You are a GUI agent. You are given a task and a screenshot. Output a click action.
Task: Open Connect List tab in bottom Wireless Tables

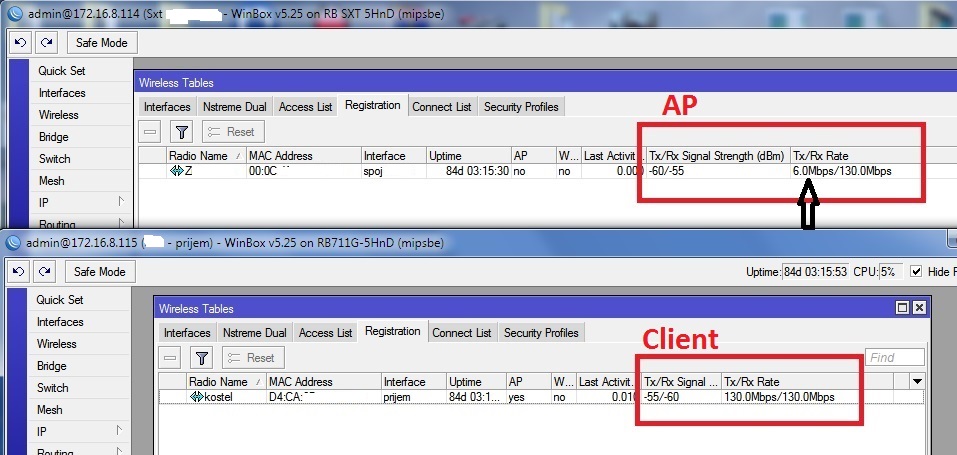point(462,333)
